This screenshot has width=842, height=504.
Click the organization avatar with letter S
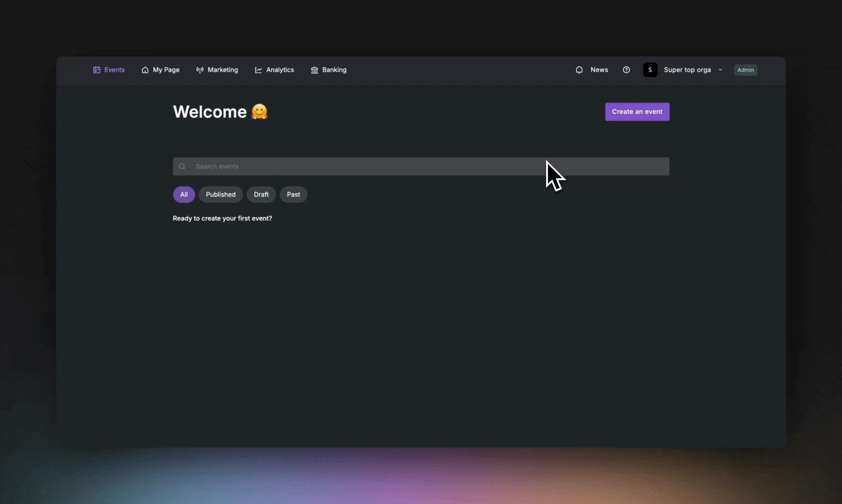650,70
